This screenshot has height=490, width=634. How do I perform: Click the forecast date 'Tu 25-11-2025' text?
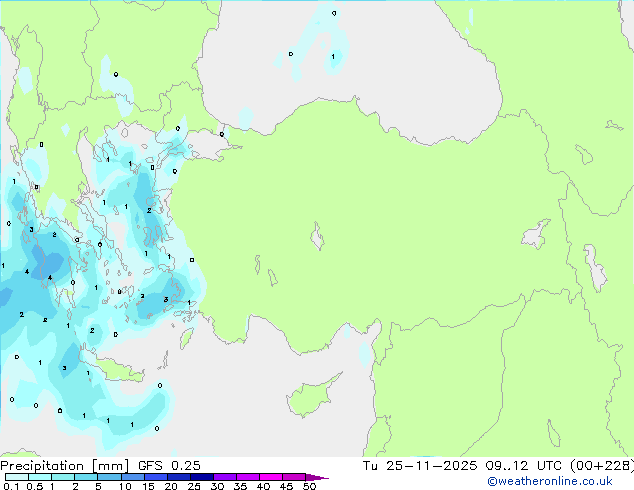[420, 466]
